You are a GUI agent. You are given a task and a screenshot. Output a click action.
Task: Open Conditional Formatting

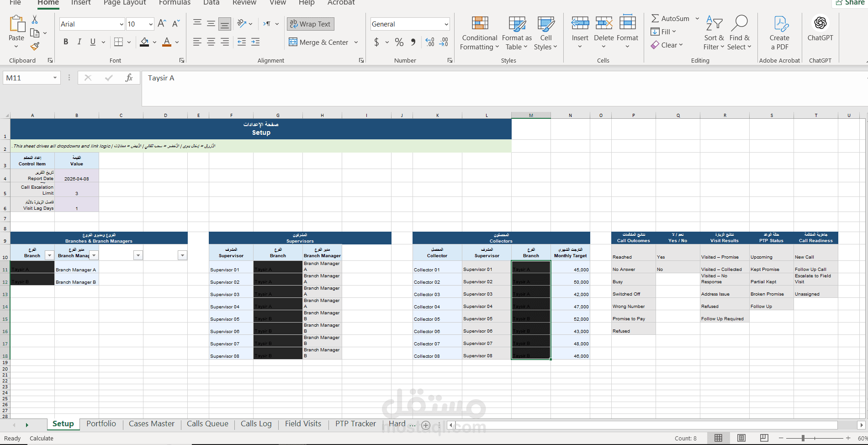[x=479, y=33]
